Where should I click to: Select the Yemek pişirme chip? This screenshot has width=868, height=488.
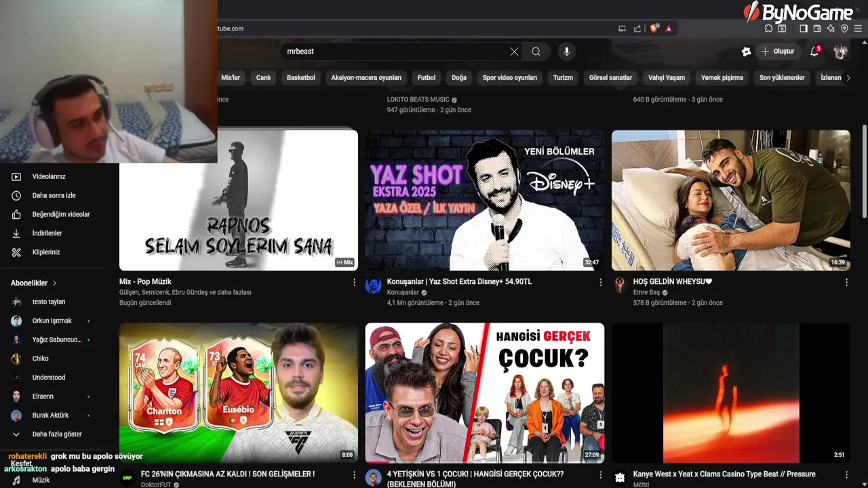(x=722, y=78)
